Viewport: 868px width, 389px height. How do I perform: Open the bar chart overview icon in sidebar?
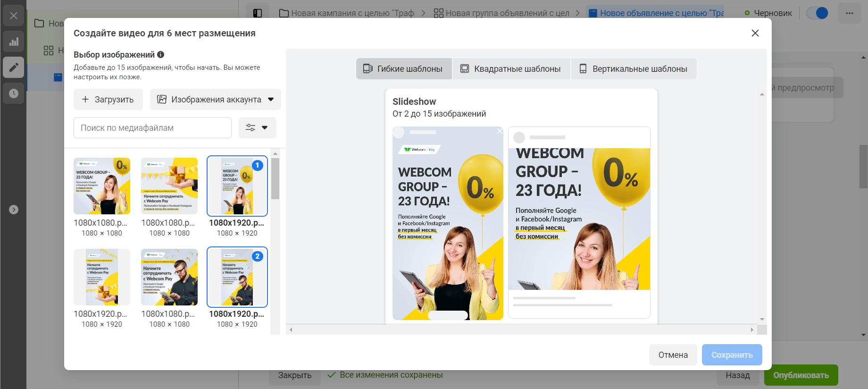[13, 42]
